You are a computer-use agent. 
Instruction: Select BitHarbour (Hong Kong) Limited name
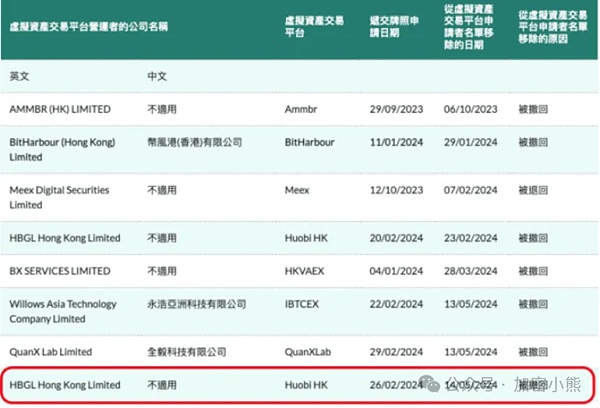(x=62, y=150)
